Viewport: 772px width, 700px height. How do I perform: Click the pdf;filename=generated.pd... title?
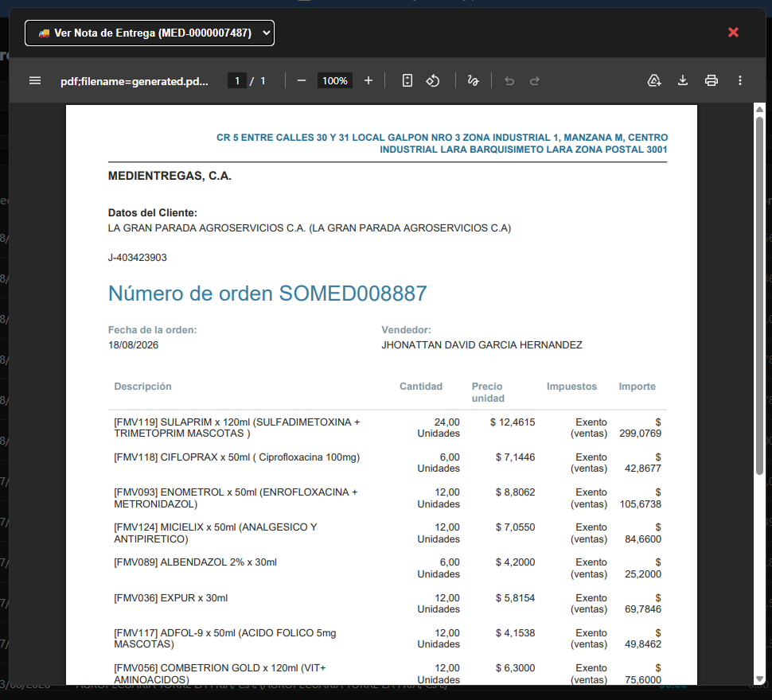135,81
